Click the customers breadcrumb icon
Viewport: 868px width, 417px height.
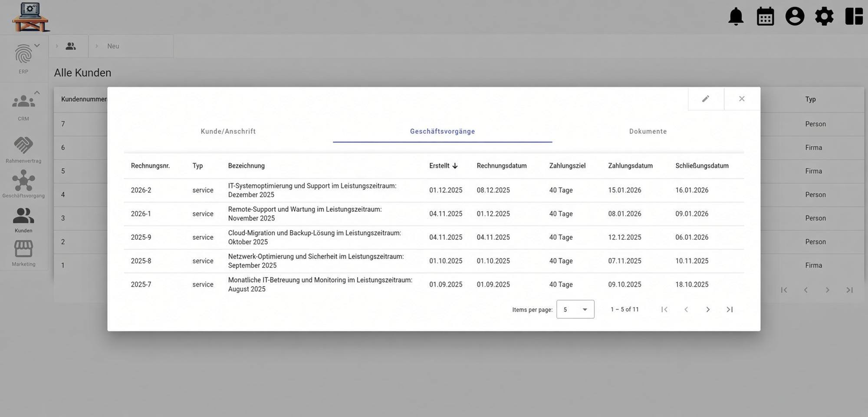[71, 46]
